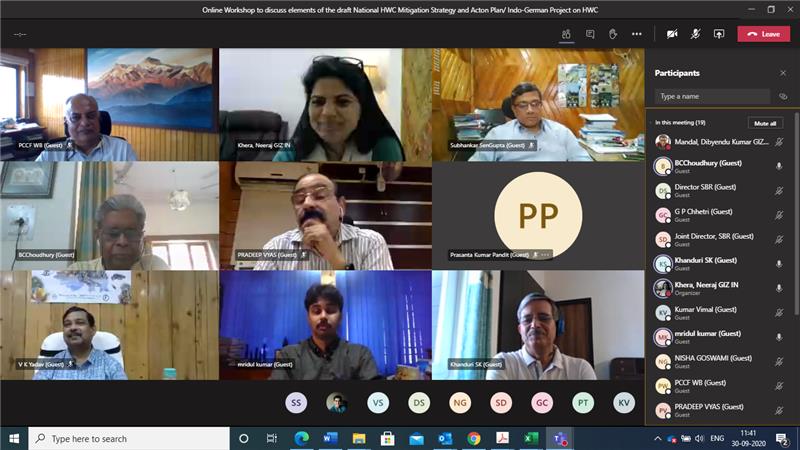Toggle the show participants icon
The width and height of the screenshot is (800, 450).
pyautogui.click(x=566, y=34)
